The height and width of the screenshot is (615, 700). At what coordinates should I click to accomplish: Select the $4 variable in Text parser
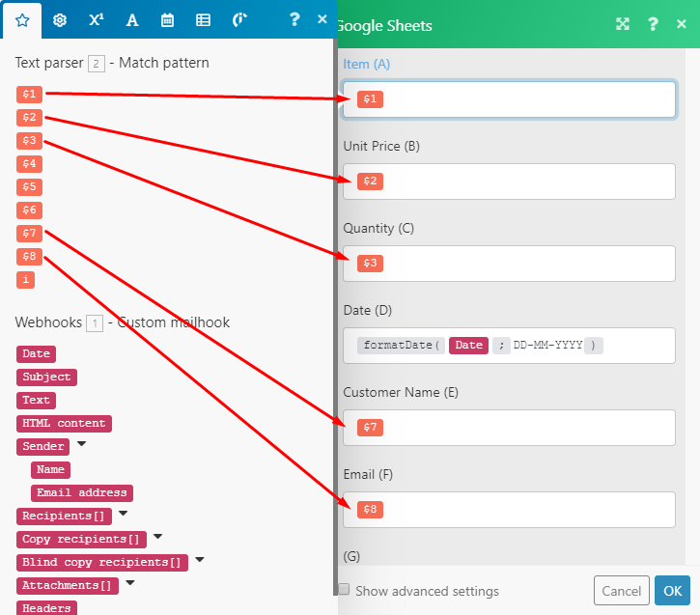[x=30, y=164]
